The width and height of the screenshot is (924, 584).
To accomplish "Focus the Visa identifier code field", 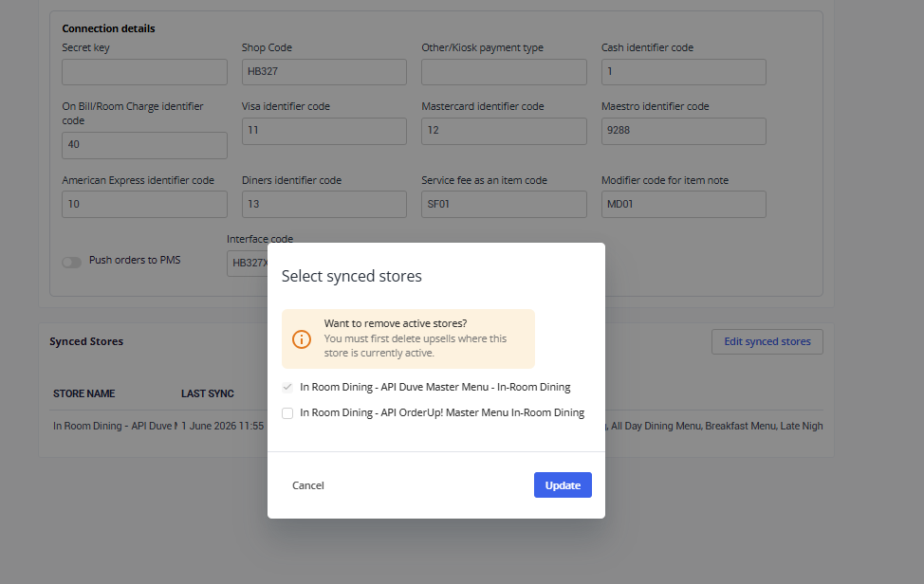I will pos(324,131).
